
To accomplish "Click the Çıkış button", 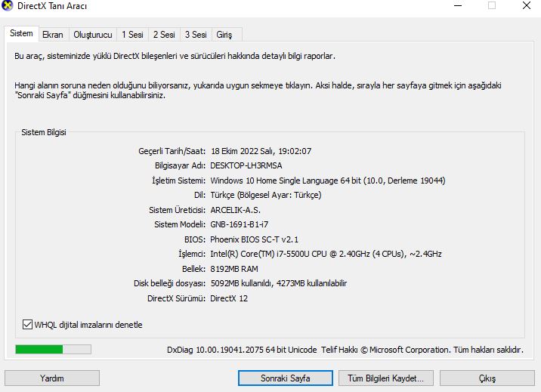I will [x=487, y=378].
